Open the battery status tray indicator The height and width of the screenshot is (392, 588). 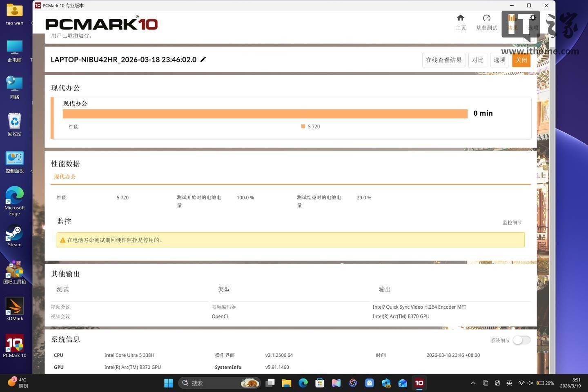click(x=545, y=383)
